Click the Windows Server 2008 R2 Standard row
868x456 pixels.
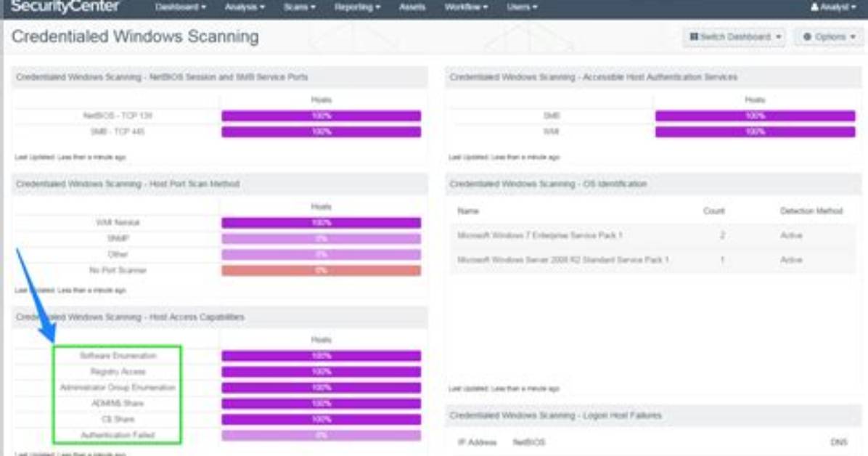tap(653, 260)
